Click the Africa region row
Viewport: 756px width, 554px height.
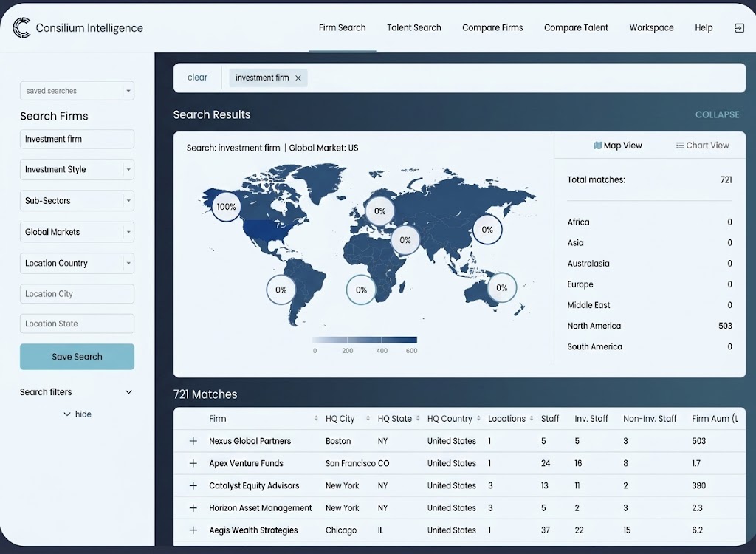650,222
